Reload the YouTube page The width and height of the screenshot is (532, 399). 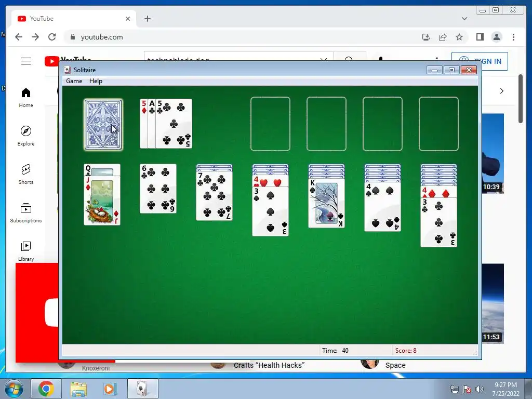coord(52,37)
